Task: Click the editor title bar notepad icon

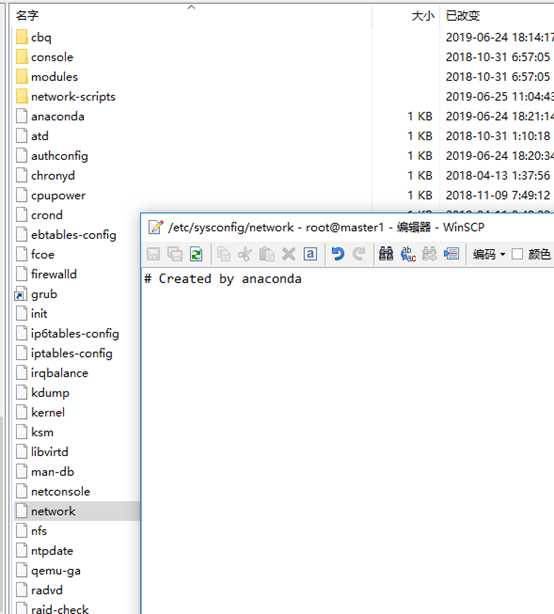Action: click(x=155, y=227)
